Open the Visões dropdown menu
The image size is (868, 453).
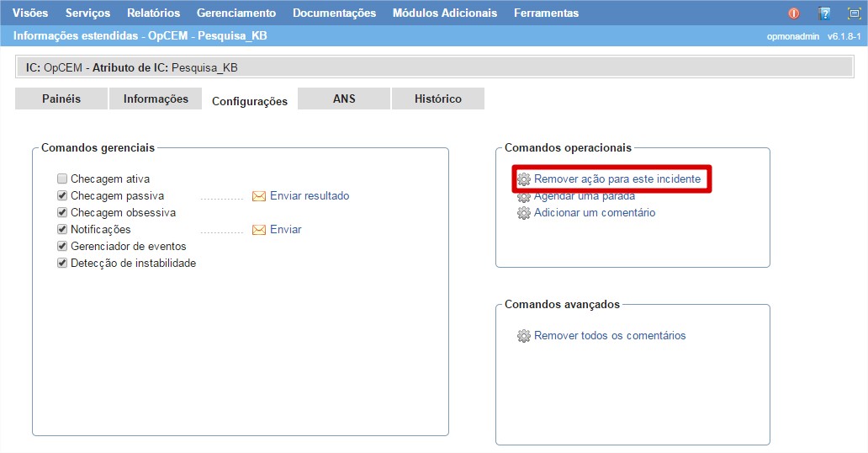click(30, 13)
